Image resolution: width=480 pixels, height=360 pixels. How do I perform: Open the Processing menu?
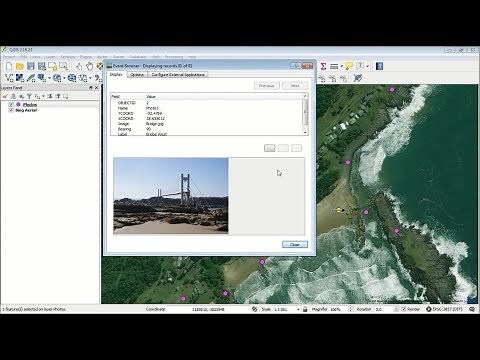[x=174, y=57]
